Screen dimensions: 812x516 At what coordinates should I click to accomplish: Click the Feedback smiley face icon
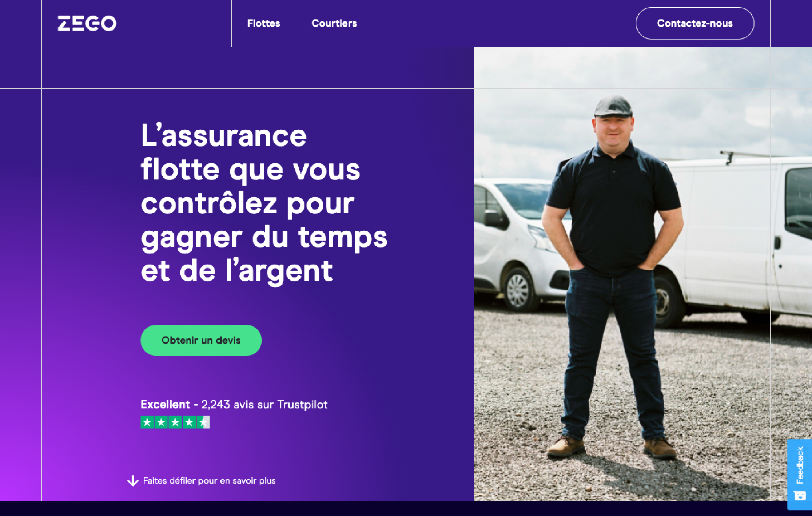[800, 496]
